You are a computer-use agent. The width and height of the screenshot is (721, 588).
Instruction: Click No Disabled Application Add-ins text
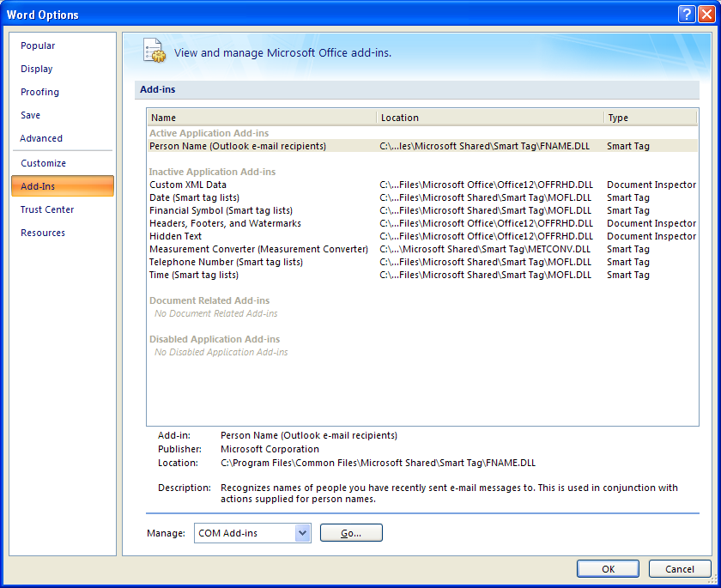(x=221, y=352)
